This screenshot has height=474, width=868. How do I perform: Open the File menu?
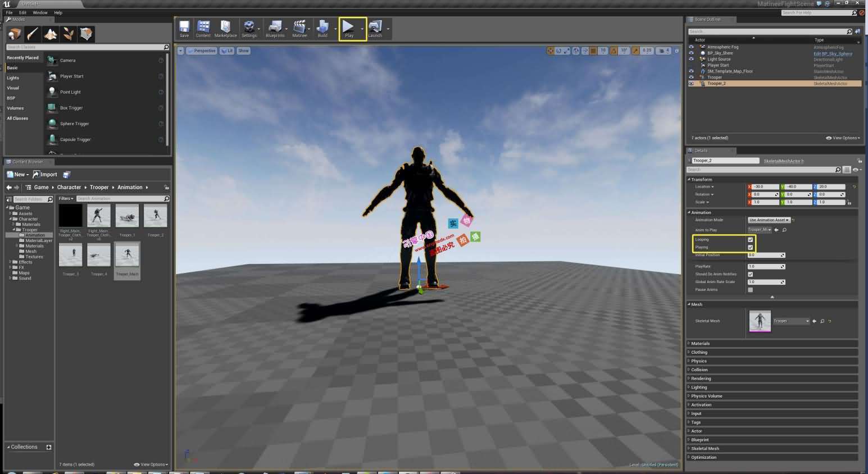9,12
